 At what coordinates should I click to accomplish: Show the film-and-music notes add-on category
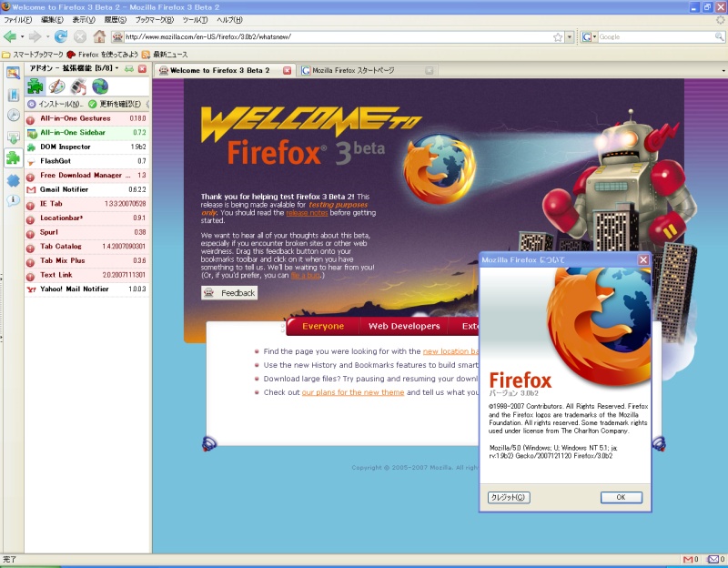click(x=78, y=86)
